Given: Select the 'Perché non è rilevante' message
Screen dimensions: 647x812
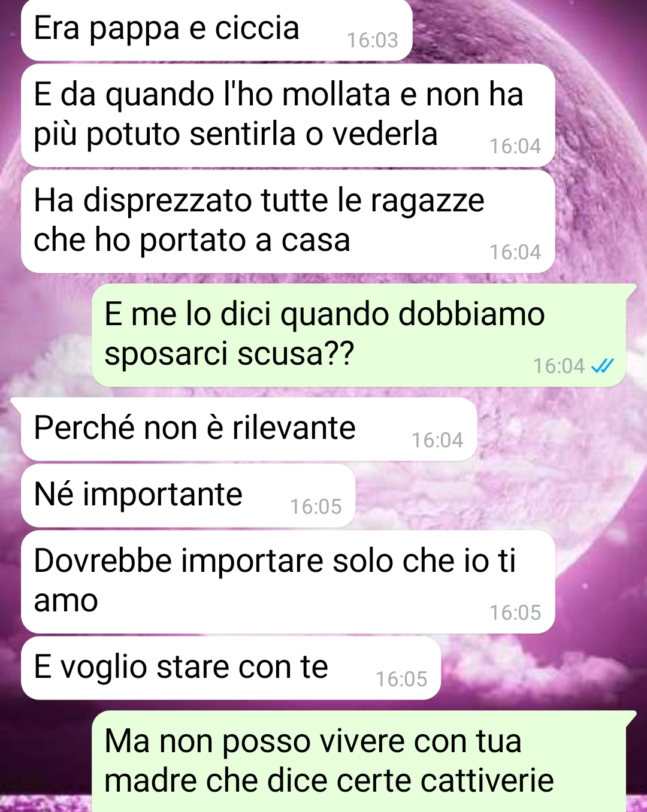Looking at the screenshot, I should (x=249, y=429).
